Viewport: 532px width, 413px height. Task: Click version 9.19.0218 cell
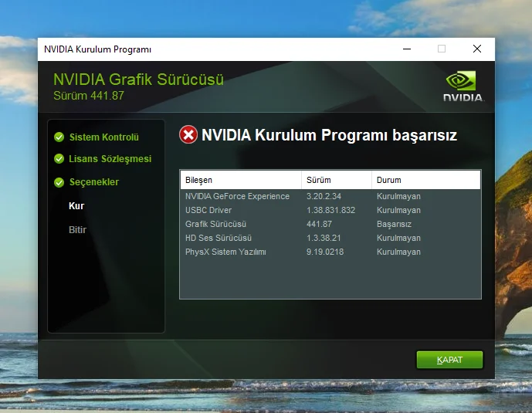tap(325, 252)
